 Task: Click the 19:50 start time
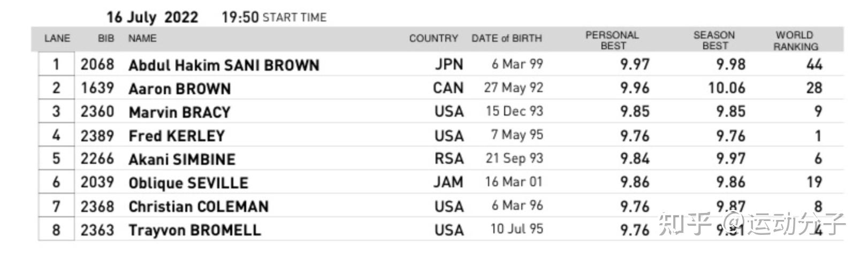click(240, 17)
